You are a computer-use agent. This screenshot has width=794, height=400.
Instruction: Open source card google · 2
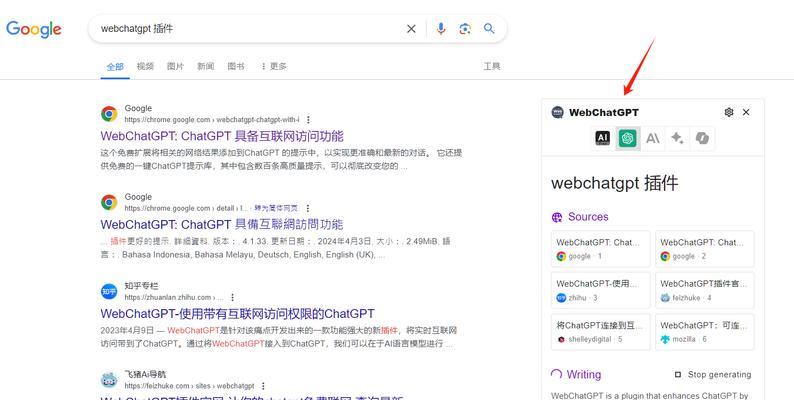click(x=704, y=249)
